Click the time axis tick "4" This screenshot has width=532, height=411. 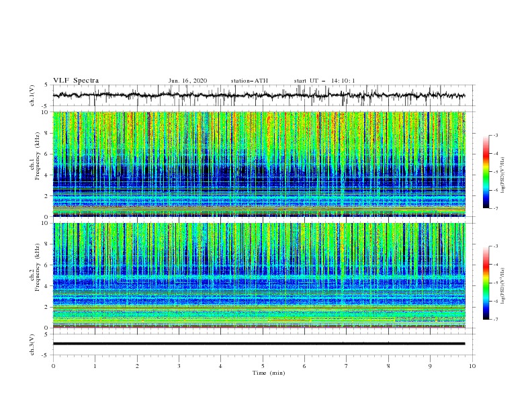click(220, 366)
